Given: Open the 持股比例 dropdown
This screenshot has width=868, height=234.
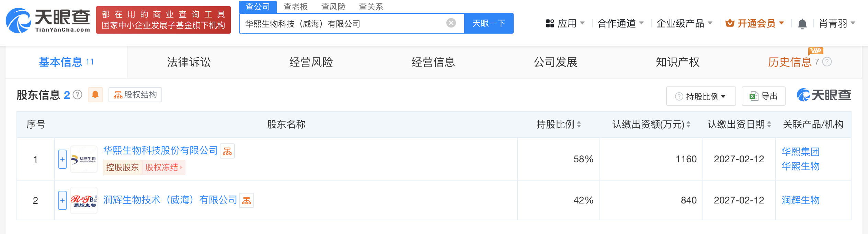Looking at the screenshot, I should [701, 96].
